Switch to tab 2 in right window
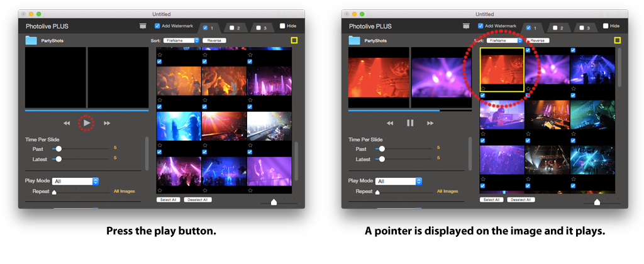Viewport: 644px width, 264px height. [x=558, y=28]
